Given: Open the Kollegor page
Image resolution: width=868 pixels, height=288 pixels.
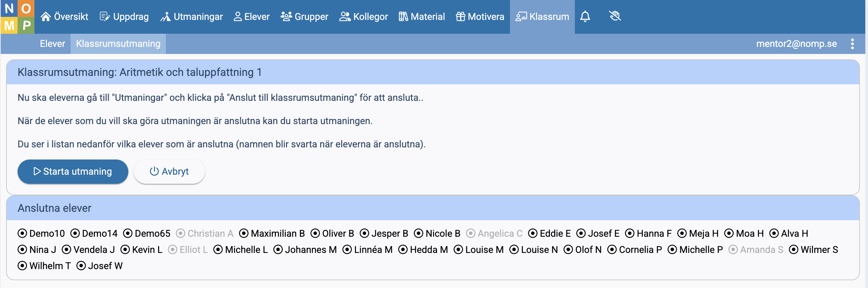Looking at the screenshot, I should pyautogui.click(x=363, y=17).
